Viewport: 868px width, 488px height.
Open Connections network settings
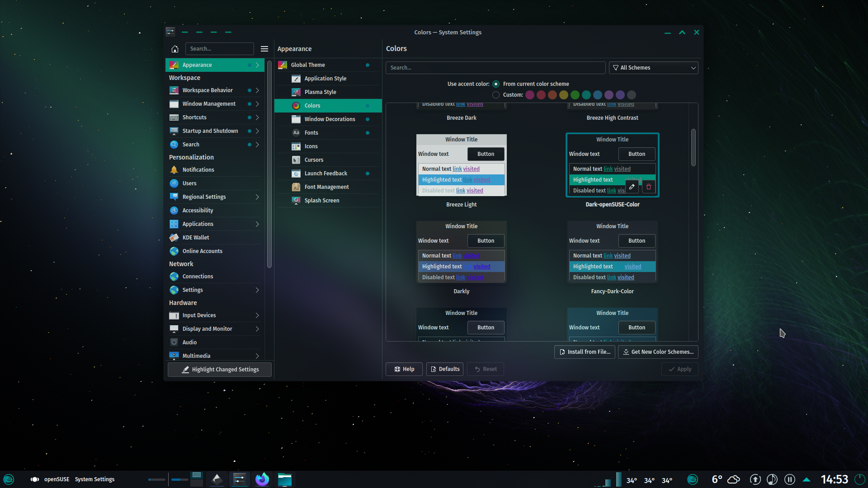(215, 277)
